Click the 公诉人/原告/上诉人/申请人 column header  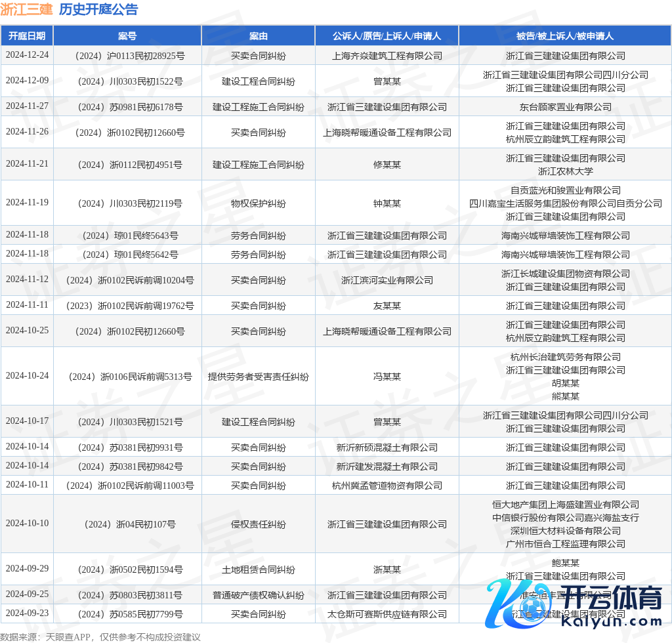387,36
